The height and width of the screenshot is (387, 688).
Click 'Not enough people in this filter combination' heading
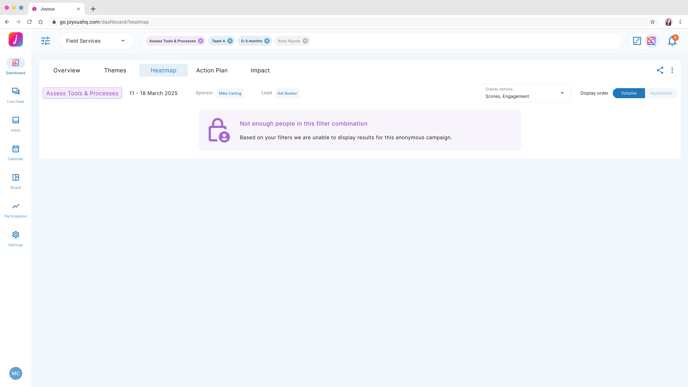303,124
